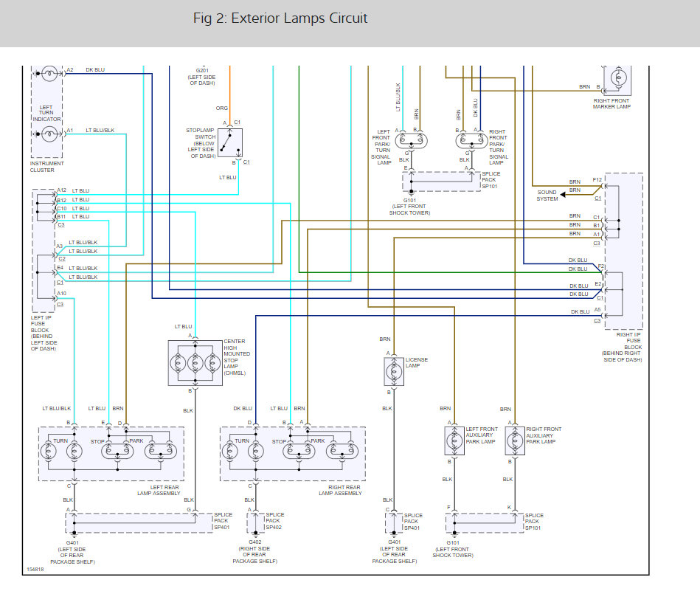Viewport: 700px width, 594px height.
Task: Click left rear lamp assembly turn bulbs
Action: 61,451
